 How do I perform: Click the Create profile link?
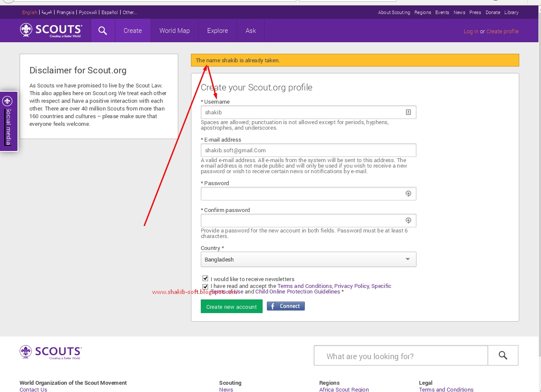coord(503,31)
